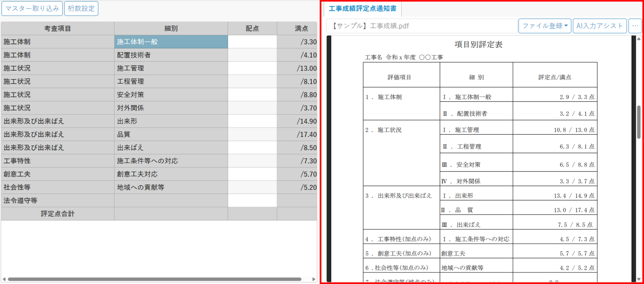Select the highlighted 施工体制一般 cell
This screenshot has height=284, width=644.
(x=171, y=42)
